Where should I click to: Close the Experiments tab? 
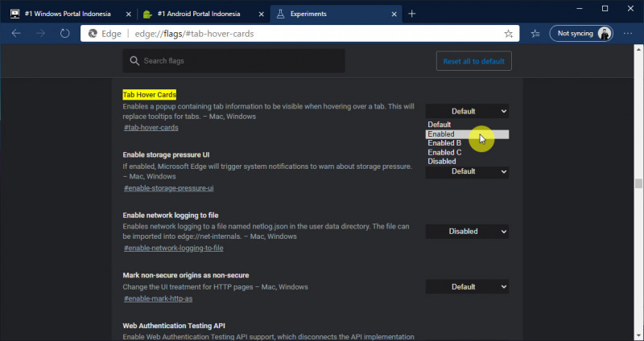coord(394,14)
